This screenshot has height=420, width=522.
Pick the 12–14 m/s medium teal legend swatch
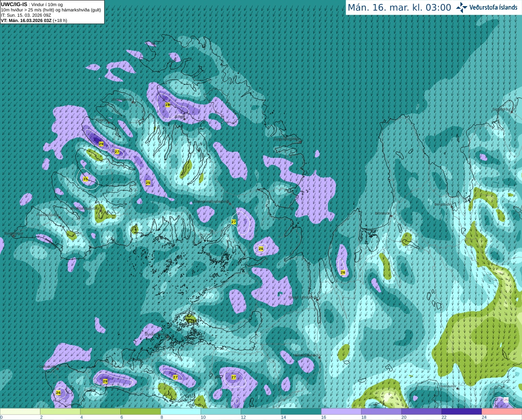coord(261,411)
